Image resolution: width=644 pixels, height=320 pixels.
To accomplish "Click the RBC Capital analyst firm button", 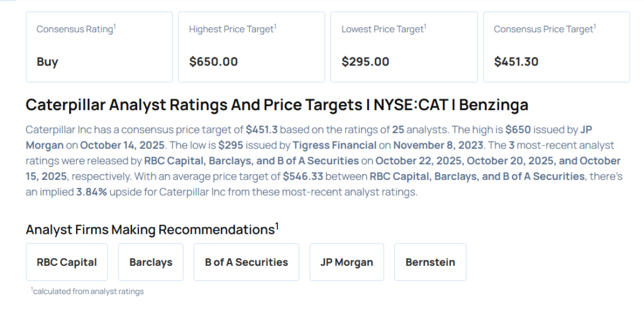I will click(x=67, y=262).
